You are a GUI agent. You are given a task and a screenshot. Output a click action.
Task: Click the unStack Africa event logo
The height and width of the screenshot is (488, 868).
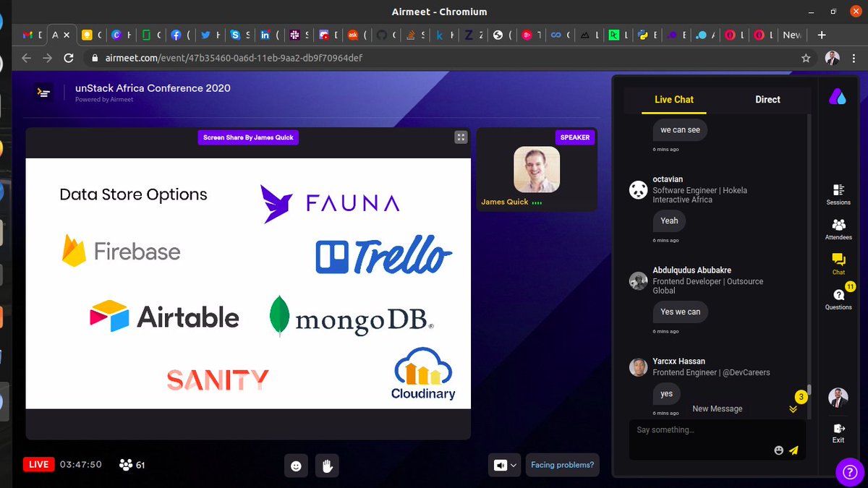pos(44,93)
